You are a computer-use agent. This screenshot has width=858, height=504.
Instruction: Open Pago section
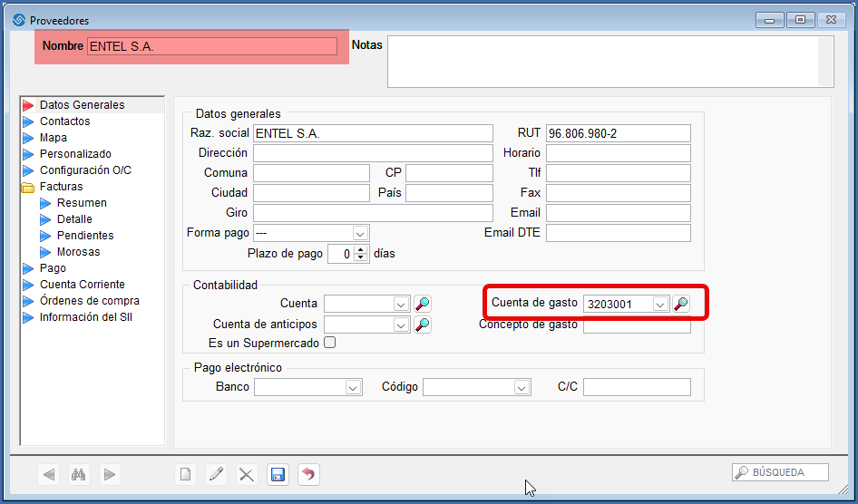coord(53,268)
